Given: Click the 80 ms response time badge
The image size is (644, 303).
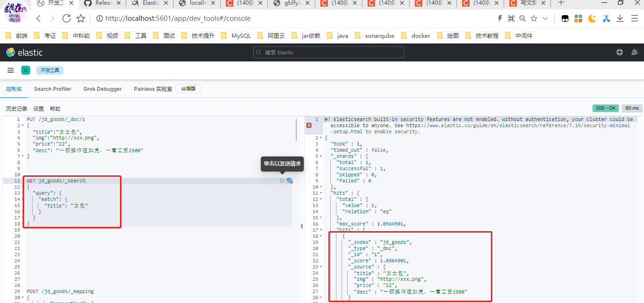Looking at the screenshot, I should click(x=632, y=108).
